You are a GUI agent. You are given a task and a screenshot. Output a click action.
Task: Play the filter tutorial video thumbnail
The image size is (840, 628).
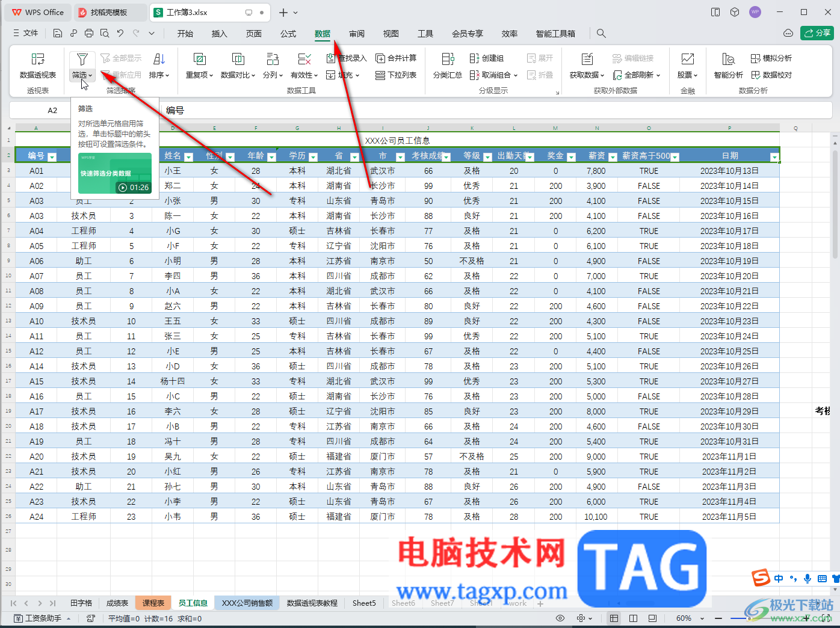click(x=115, y=173)
